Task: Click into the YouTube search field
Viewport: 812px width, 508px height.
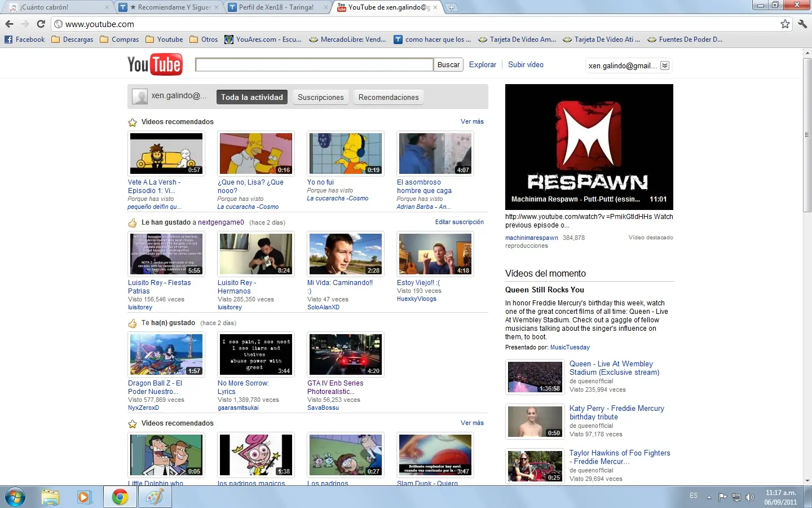Action: (x=314, y=64)
